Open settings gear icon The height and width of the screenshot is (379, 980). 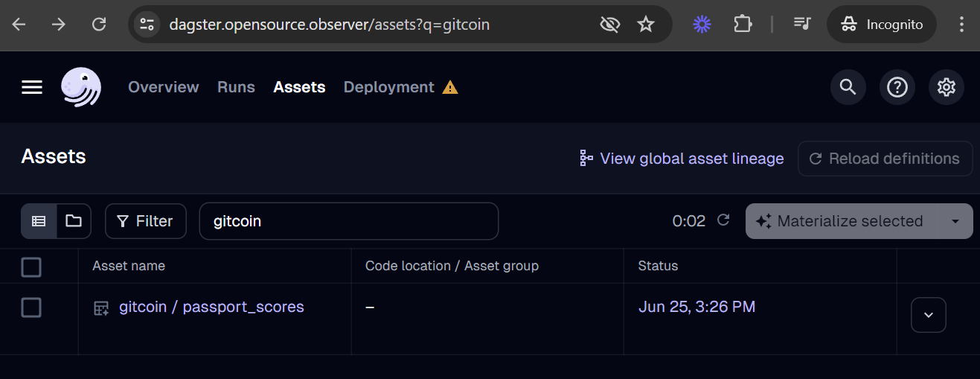[946, 87]
